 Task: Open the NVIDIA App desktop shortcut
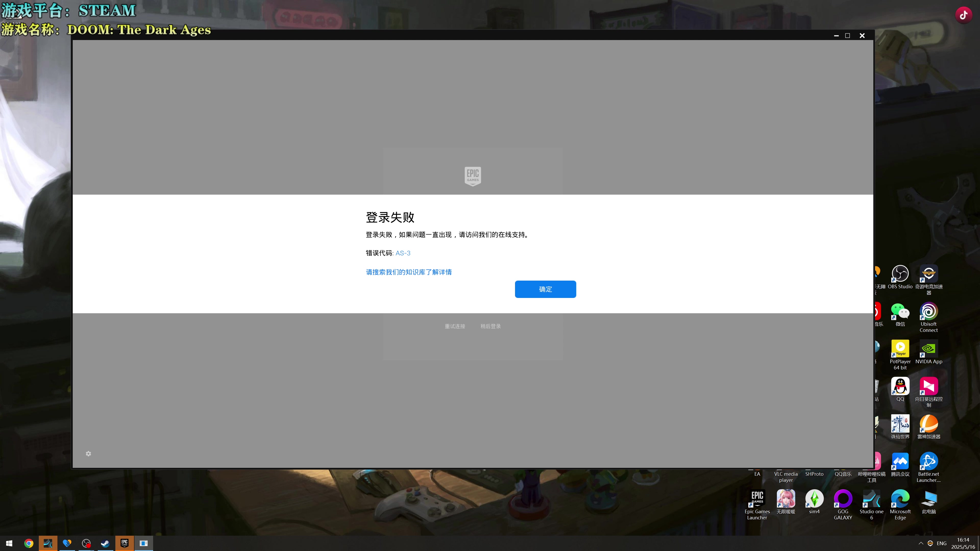pos(929,352)
